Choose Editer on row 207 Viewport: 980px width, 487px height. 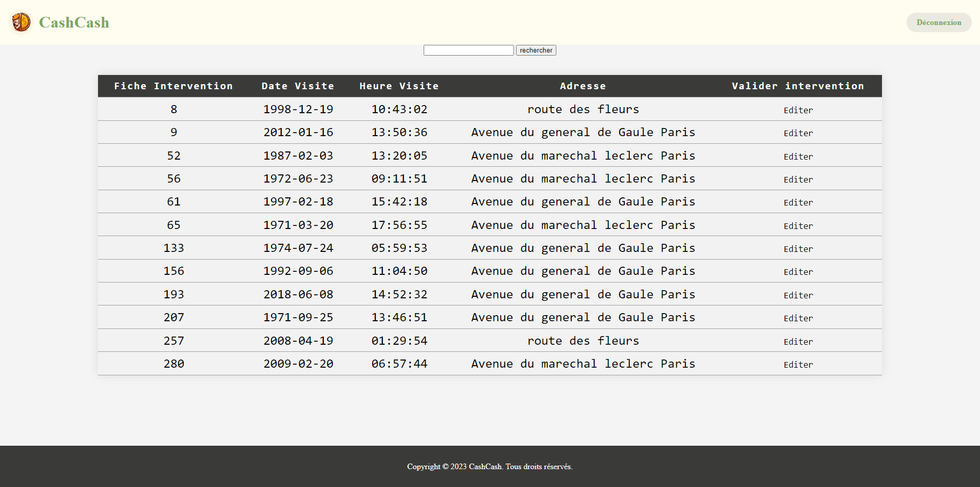click(798, 318)
